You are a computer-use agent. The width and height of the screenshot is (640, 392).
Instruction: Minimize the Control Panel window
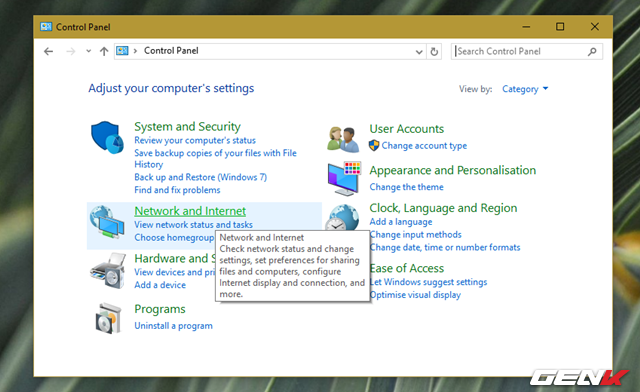[526, 27]
